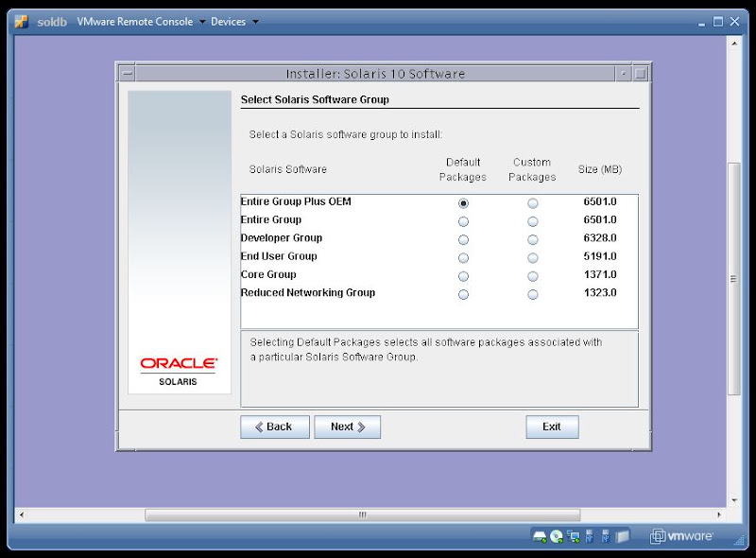Select Default Packages for Reduced Networking Group
The height and width of the screenshot is (558, 756).
coord(463,294)
